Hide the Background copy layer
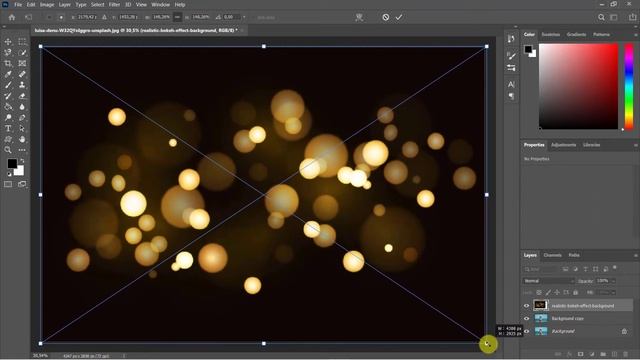Image resolution: width=640 pixels, height=360 pixels. coord(527,319)
